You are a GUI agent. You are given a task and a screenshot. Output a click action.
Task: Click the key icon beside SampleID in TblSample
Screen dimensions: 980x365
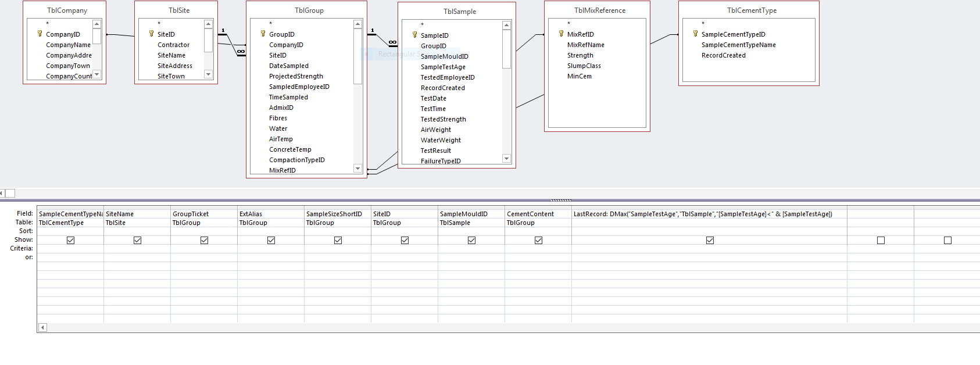(x=415, y=35)
